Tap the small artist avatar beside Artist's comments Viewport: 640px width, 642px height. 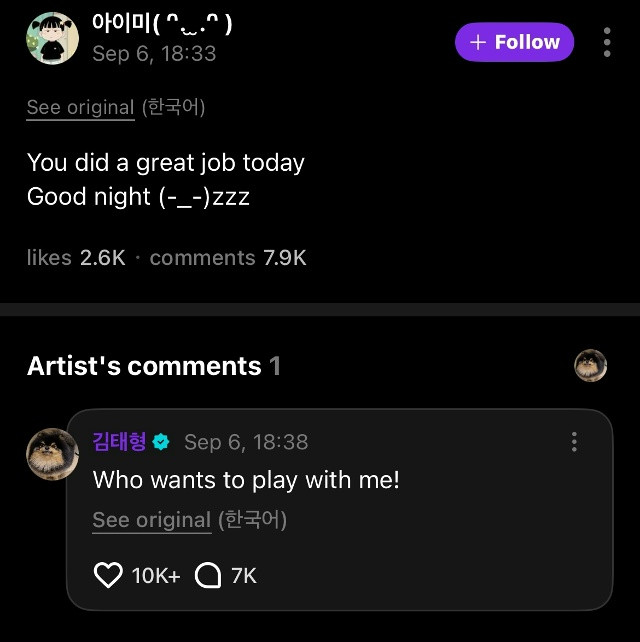(591, 366)
